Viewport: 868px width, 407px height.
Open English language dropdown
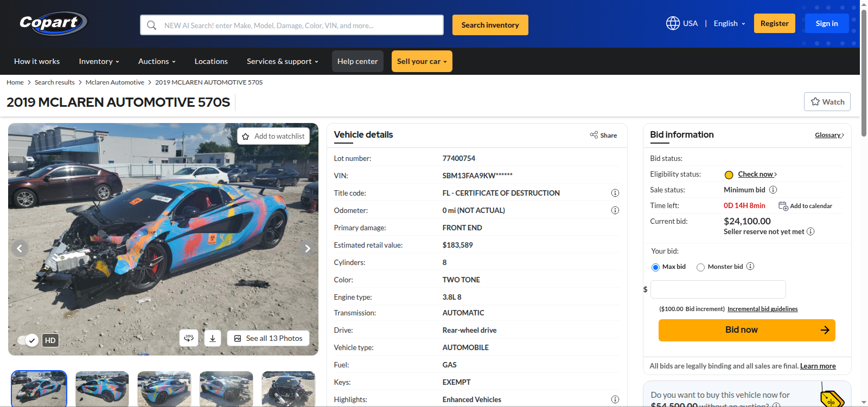(729, 23)
